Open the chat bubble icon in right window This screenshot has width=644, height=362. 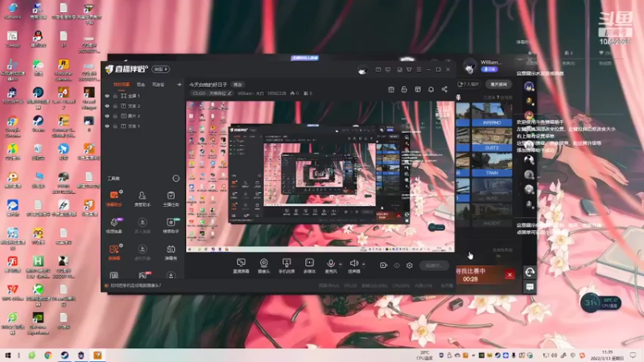530,287
